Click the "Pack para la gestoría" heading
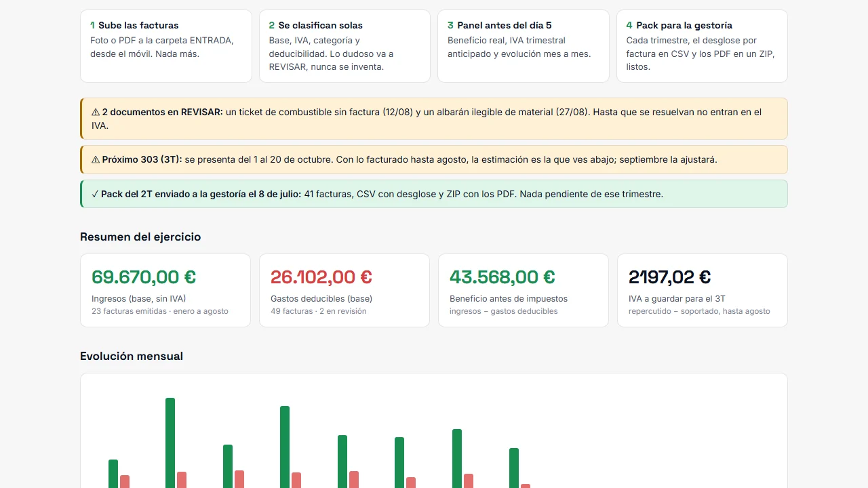Image resolution: width=868 pixels, height=488 pixels. click(x=679, y=25)
